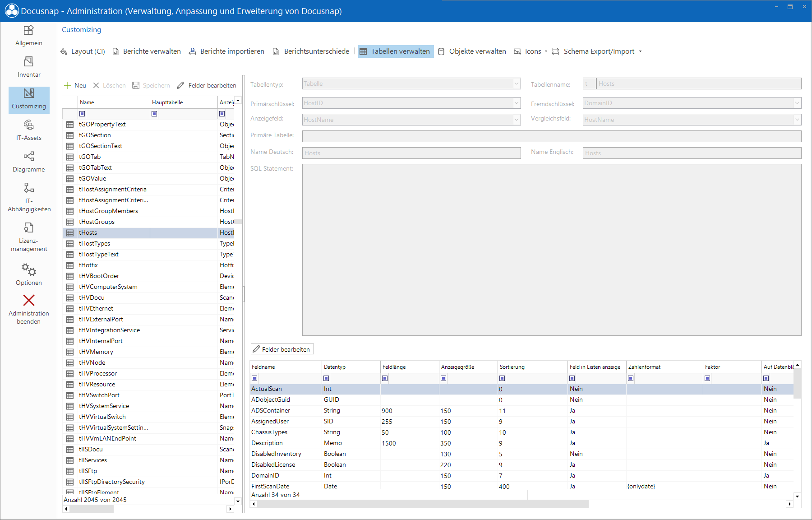Click Berichte importieren in toolbar
Image resolution: width=812 pixels, height=520 pixels.
tap(226, 51)
